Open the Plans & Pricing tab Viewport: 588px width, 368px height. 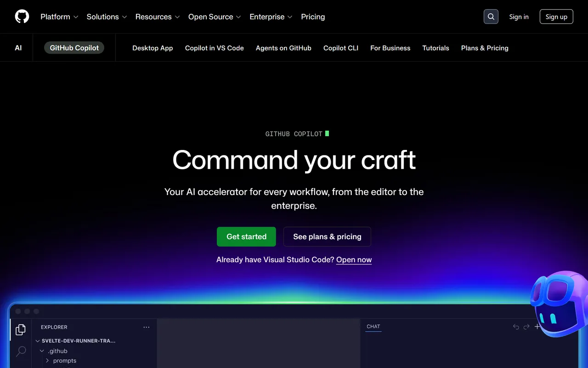pyautogui.click(x=485, y=48)
